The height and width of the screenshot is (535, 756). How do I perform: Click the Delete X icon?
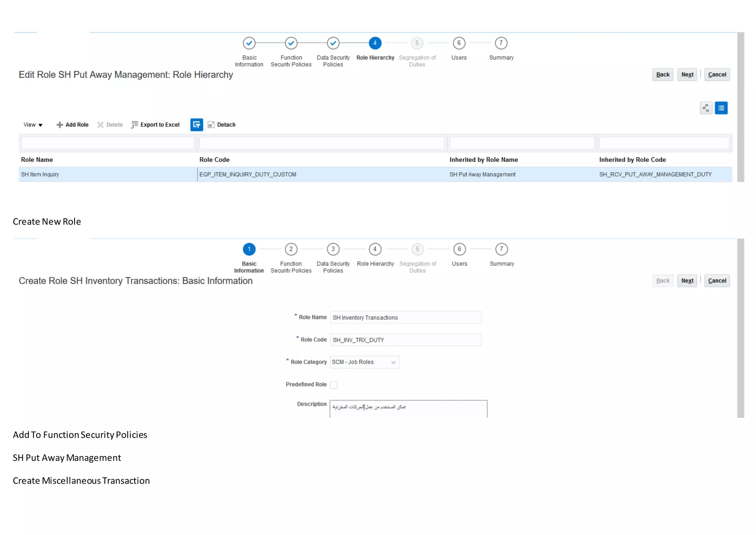(100, 125)
